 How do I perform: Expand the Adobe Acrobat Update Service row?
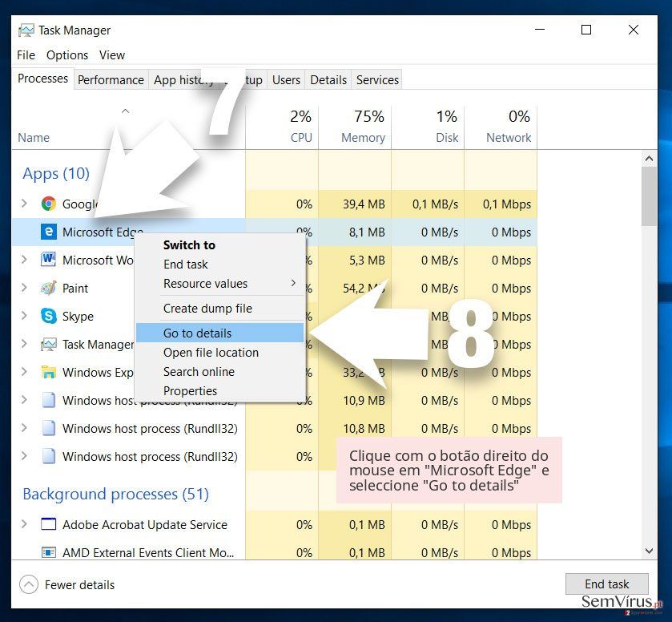coord(24,523)
